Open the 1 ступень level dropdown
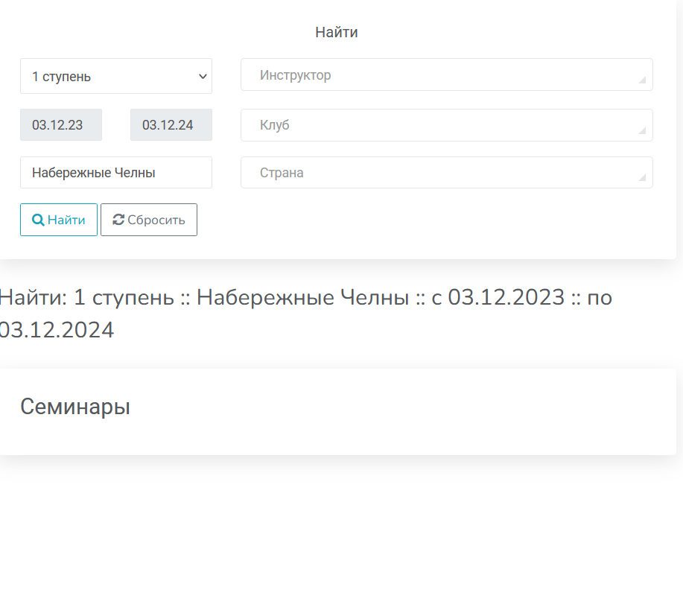 point(112,76)
